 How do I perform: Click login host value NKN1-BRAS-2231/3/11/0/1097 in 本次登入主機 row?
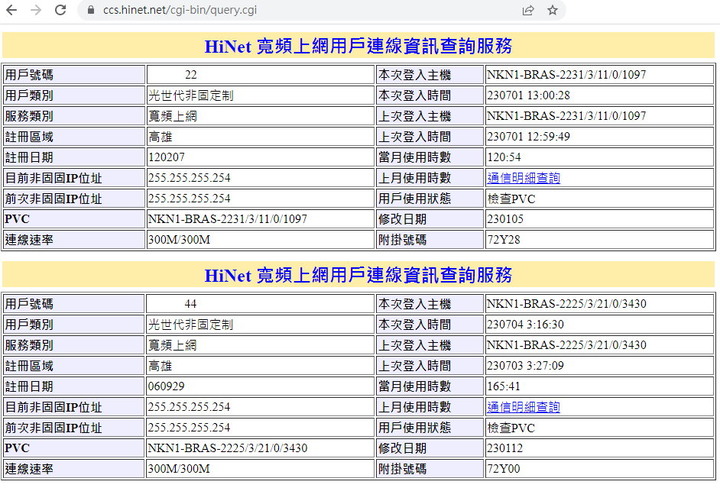tap(567, 74)
